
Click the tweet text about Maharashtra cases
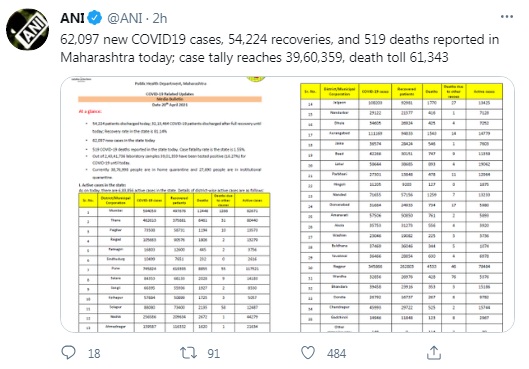279,48
